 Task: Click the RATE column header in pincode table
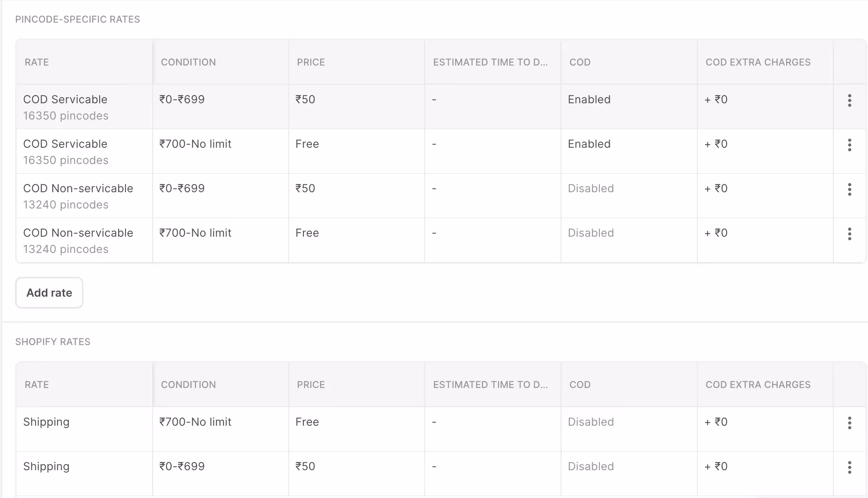coord(37,62)
